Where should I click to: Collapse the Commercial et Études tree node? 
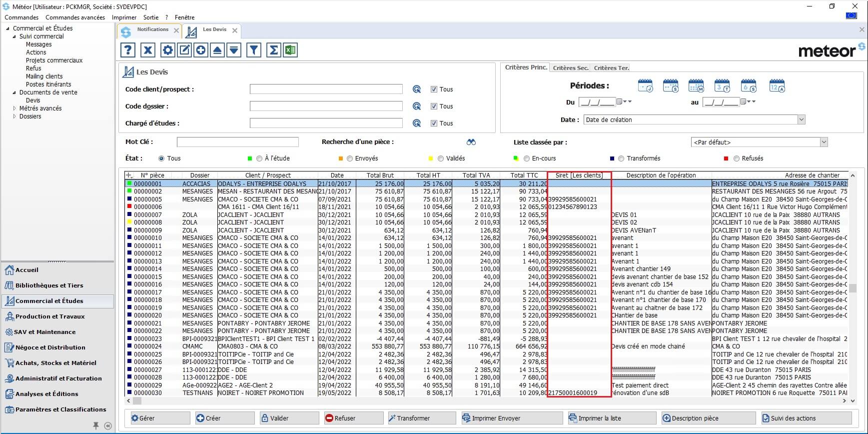pyautogui.click(x=7, y=28)
